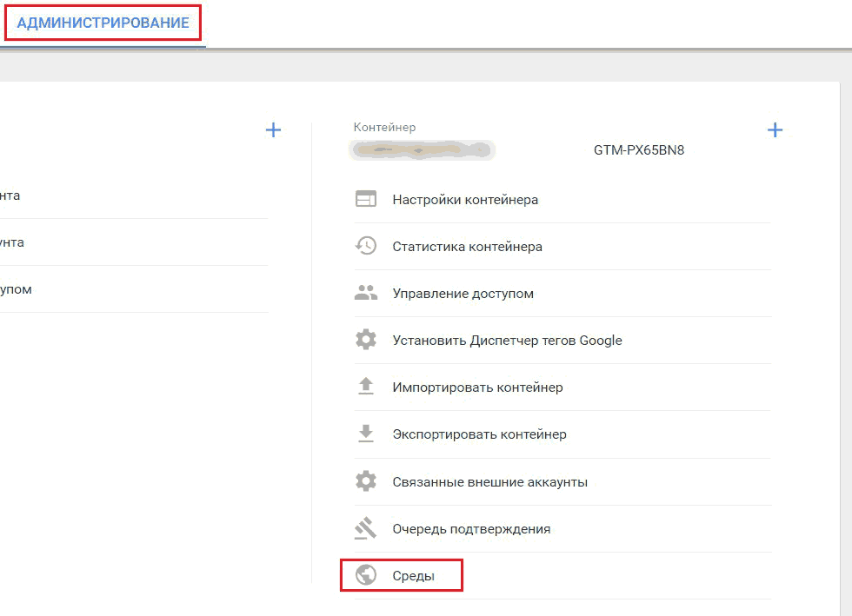Image resolution: width=852 pixels, height=616 pixels.
Task: Click the blurred container name
Action: tap(422, 150)
